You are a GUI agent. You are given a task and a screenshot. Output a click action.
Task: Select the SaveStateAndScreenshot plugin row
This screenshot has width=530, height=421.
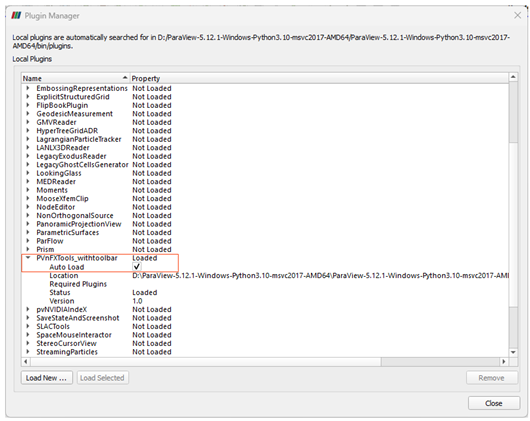[x=265, y=318]
